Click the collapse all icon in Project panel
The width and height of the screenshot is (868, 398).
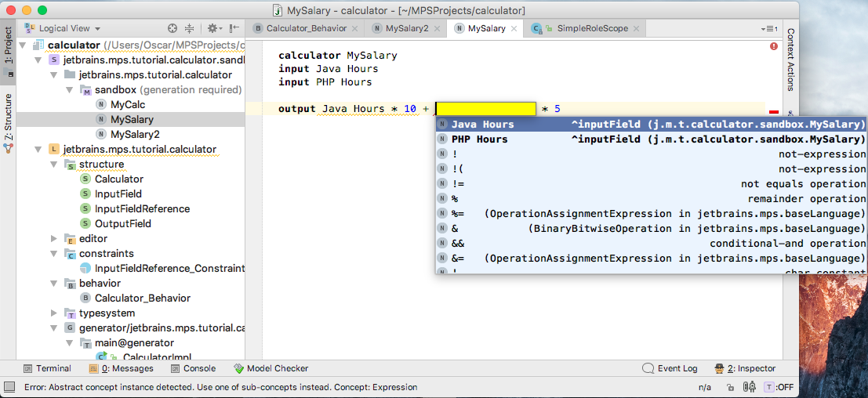click(x=189, y=28)
